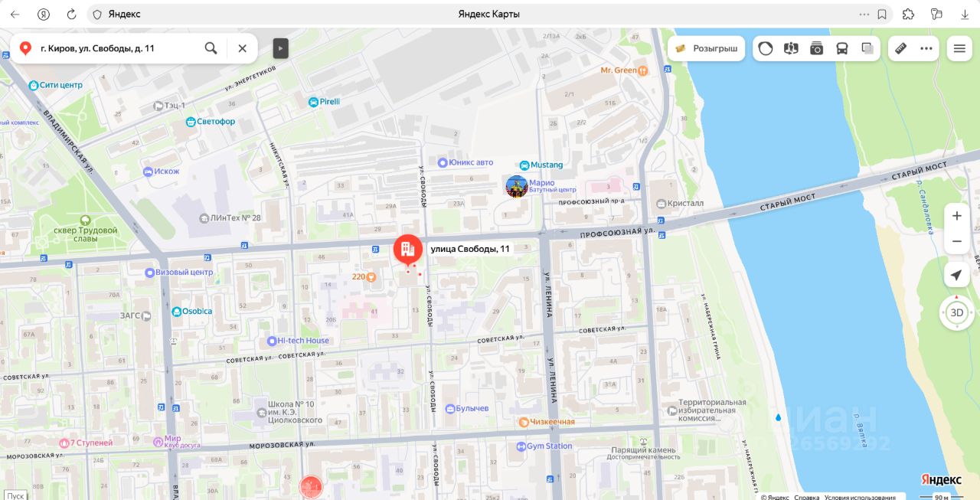
Task: Open the address bar three-dot options
Action: coord(864,14)
